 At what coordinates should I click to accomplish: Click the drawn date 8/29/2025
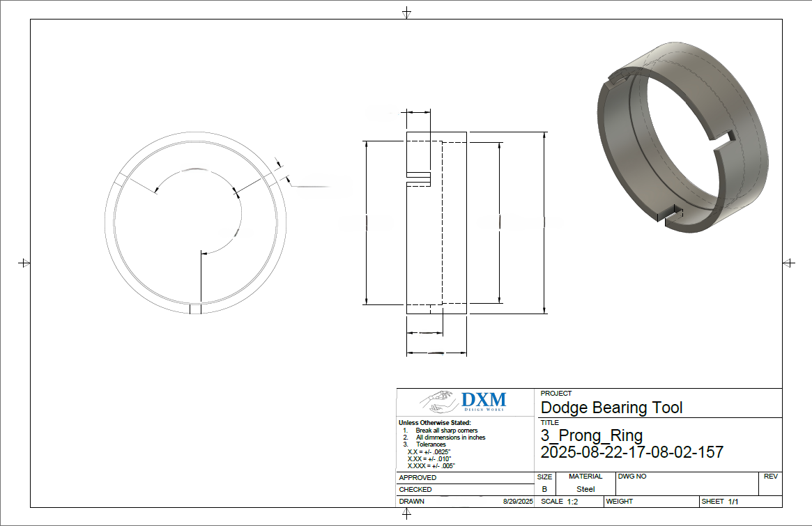pyautogui.click(x=517, y=502)
